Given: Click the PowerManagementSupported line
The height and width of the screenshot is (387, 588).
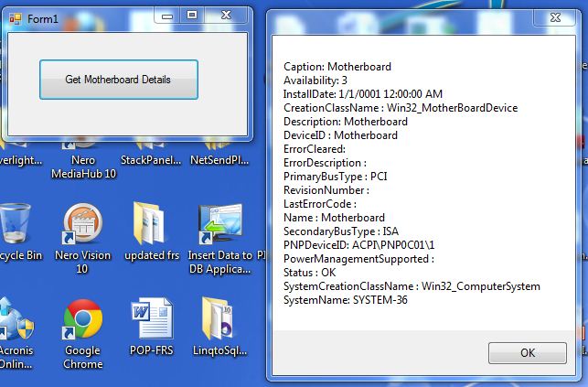Looking at the screenshot, I should click(358, 259).
